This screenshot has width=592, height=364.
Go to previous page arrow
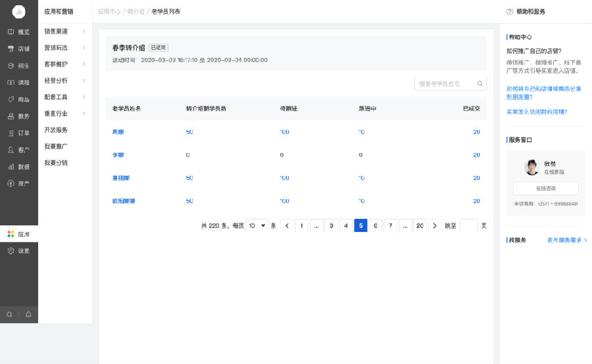287,225
